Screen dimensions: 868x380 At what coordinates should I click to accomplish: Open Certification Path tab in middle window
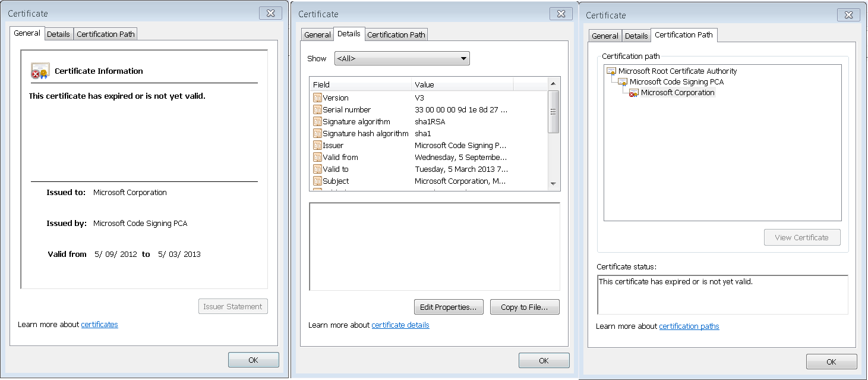click(396, 34)
